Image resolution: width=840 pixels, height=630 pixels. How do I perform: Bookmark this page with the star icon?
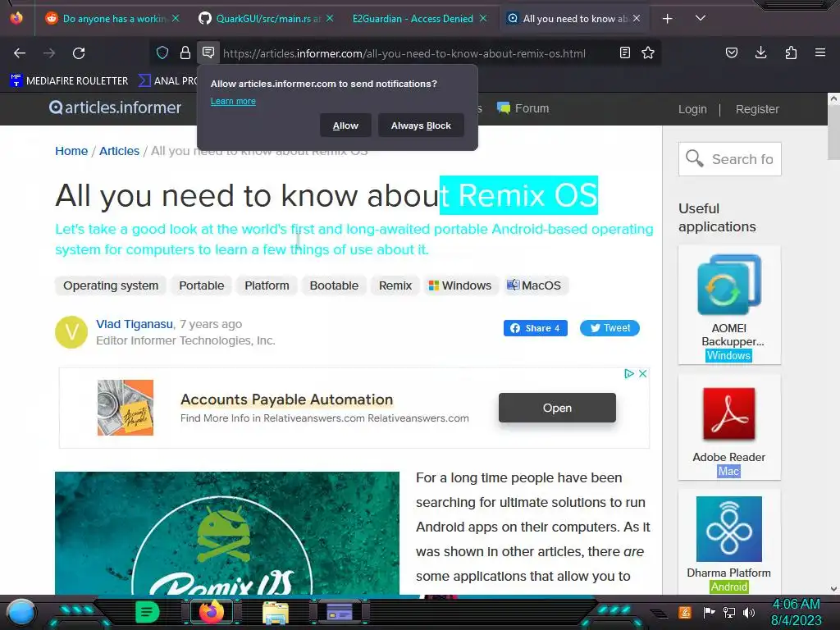(x=648, y=52)
